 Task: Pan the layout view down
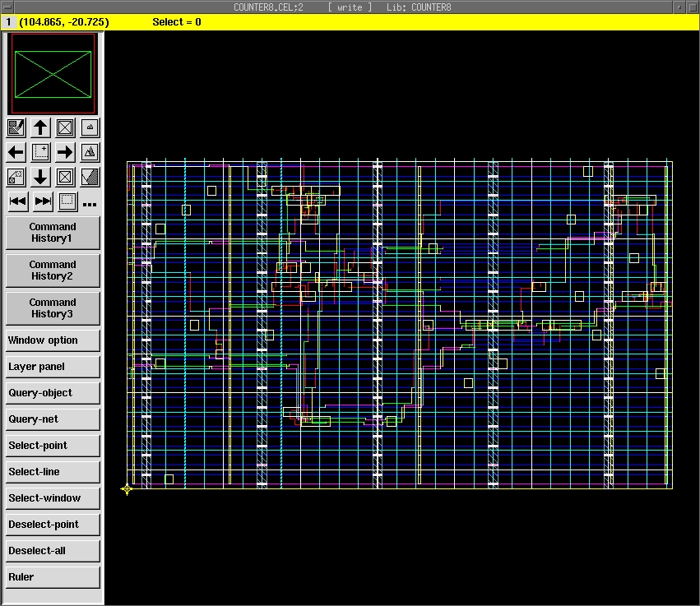coord(40,177)
